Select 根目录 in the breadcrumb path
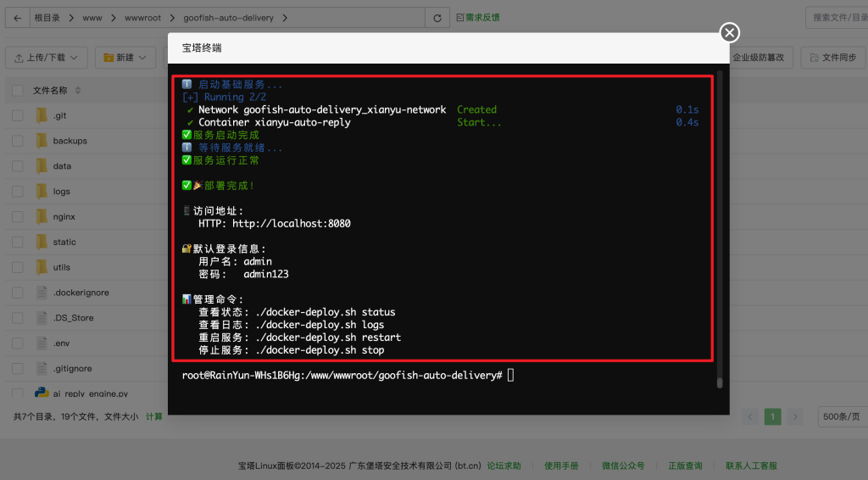Screen dimensions: 868x480 (47, 18)
